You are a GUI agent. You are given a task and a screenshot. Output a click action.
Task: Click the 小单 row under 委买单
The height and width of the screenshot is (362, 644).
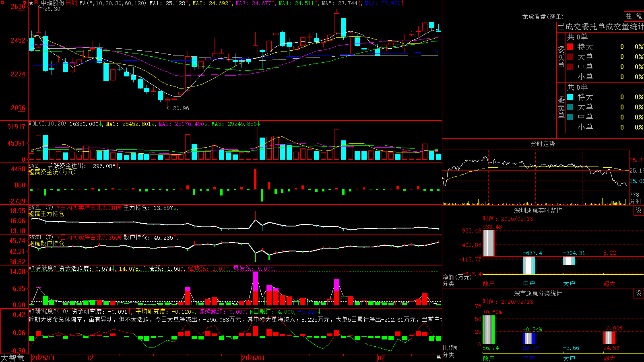(605, 77)
